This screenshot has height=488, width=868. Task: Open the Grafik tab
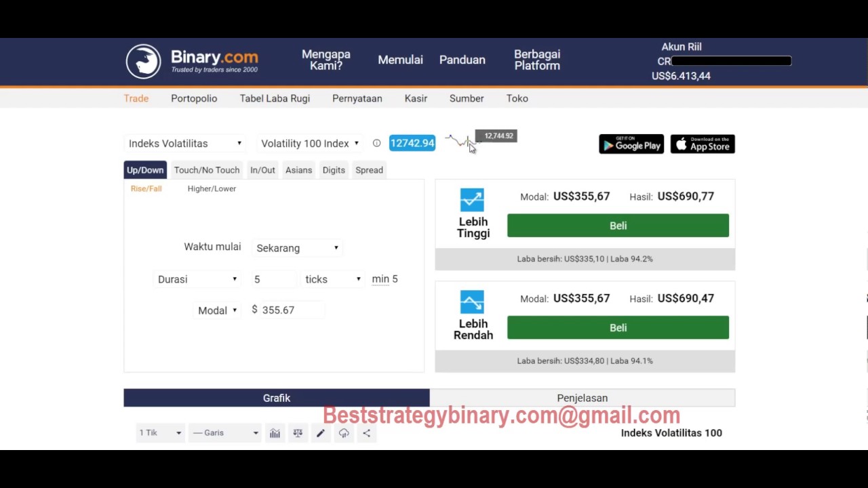pyautogui.click(x=277, y=398)
